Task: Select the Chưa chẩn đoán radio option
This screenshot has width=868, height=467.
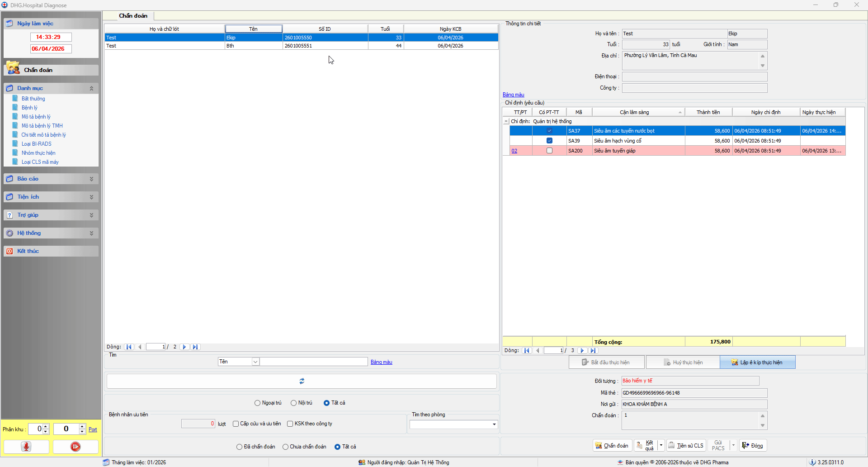Action: point(285,447)
